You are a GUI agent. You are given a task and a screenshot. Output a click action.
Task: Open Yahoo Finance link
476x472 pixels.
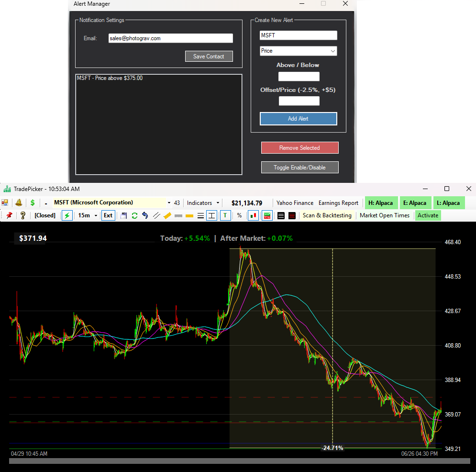[x=295, y=203]
